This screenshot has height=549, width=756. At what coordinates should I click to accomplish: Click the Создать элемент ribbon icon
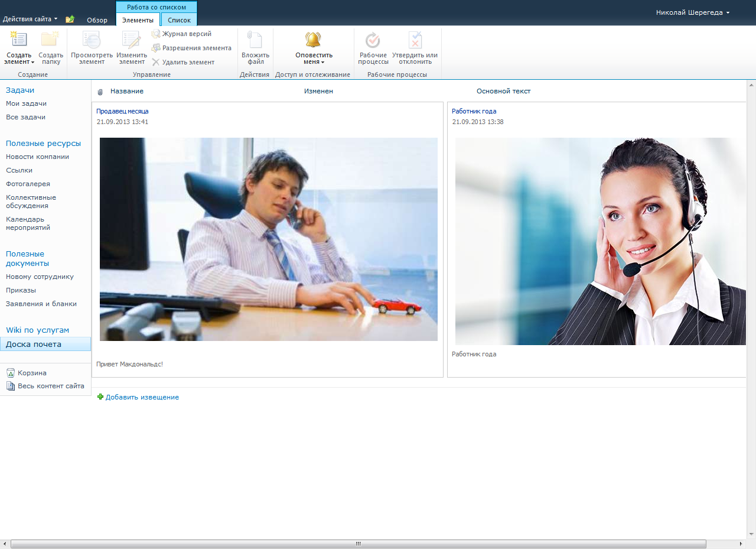[x=19, y=40]
